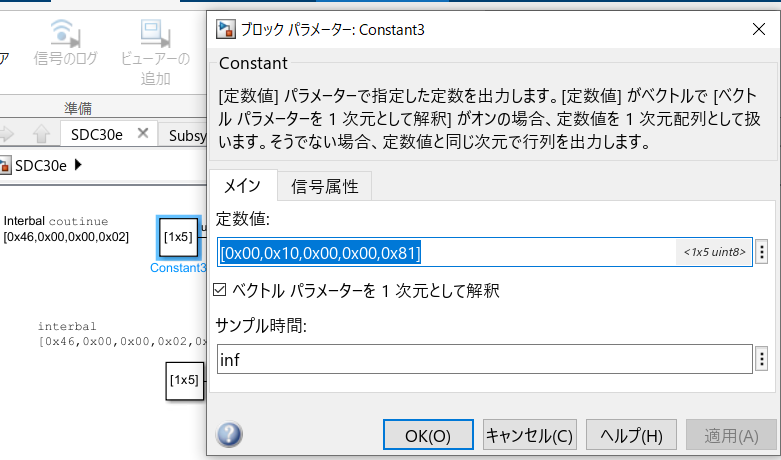Click the OK(O) button
This screenshot has width=781, height=460.
click(x=428, y=435)
